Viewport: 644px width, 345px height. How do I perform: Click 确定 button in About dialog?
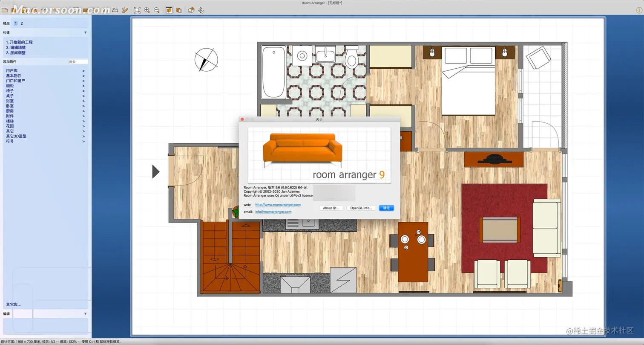tap(386, 208)
